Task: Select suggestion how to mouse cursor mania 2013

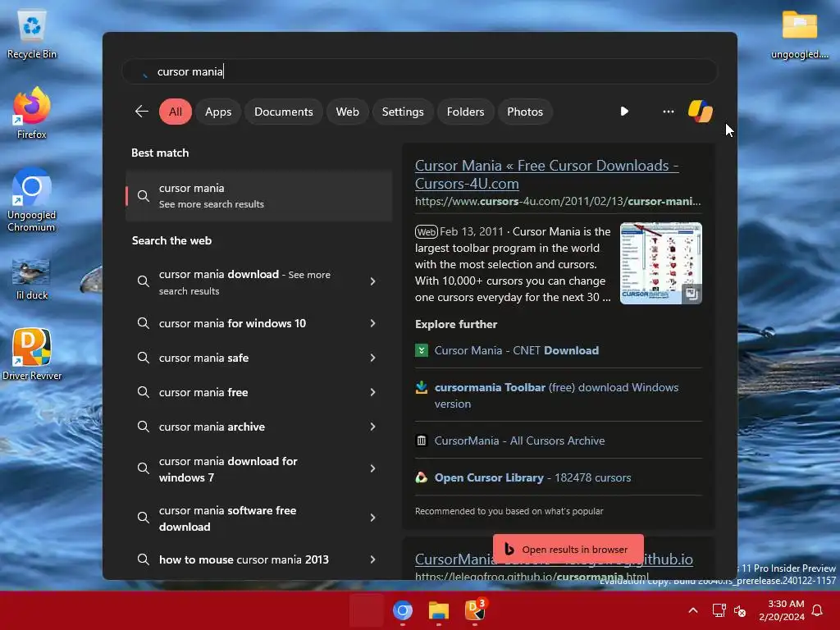Action: (x=258, y=559)
